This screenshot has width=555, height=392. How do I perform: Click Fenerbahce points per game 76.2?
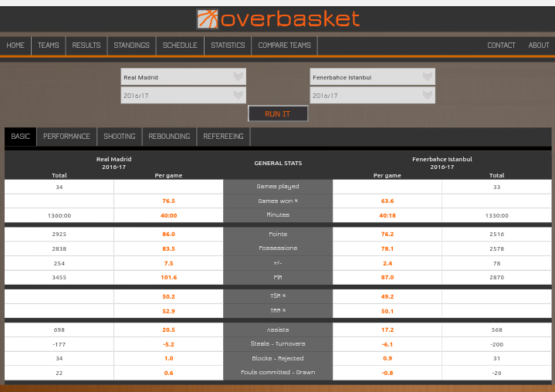tap(387, 235)
